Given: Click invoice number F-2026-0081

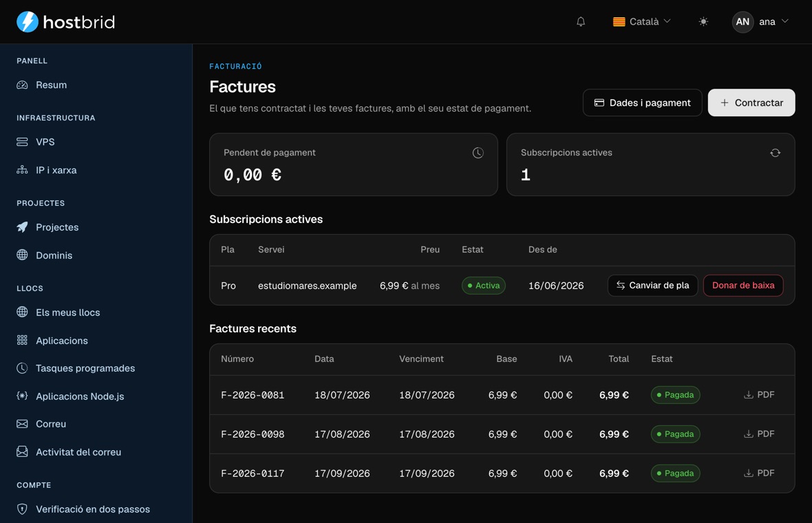Looking at the screenshot, I should tap(253, 395).
